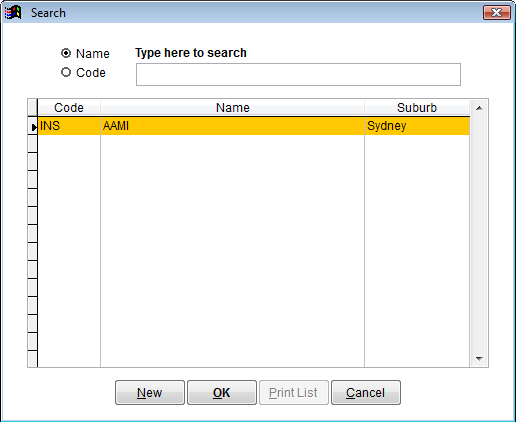516x422 pixels.
Task: Select the INS code cell
Action: 69,126
